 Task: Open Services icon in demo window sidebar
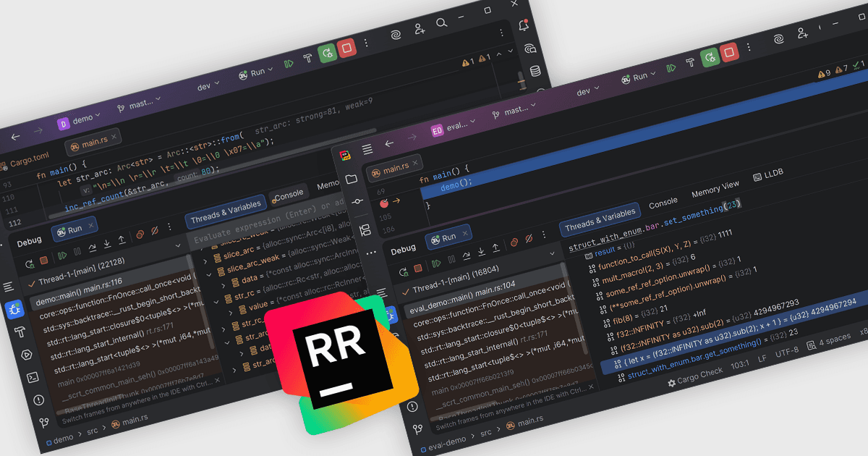[x=27, y=355]
